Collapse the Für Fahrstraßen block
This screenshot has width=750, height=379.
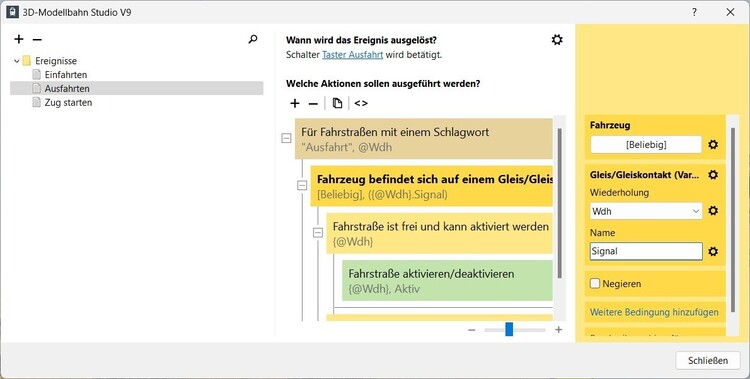286,138
